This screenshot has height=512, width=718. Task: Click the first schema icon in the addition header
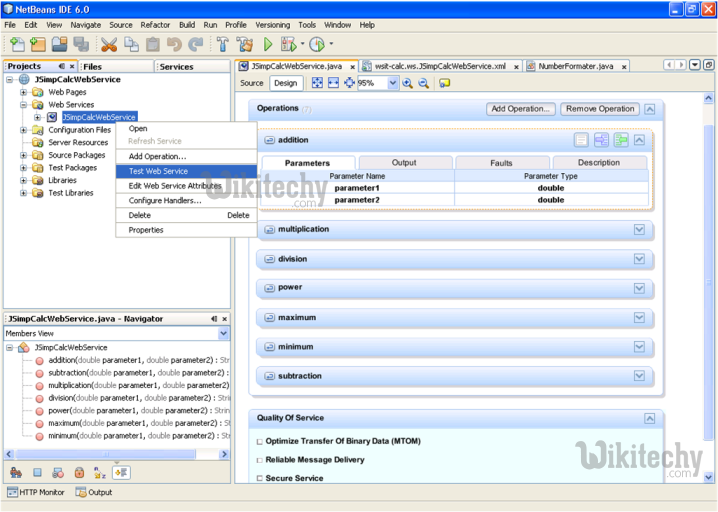coord(581,140)
